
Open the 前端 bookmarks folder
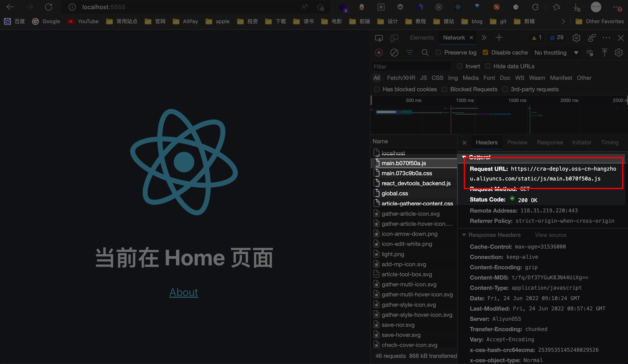coord(360,21)
